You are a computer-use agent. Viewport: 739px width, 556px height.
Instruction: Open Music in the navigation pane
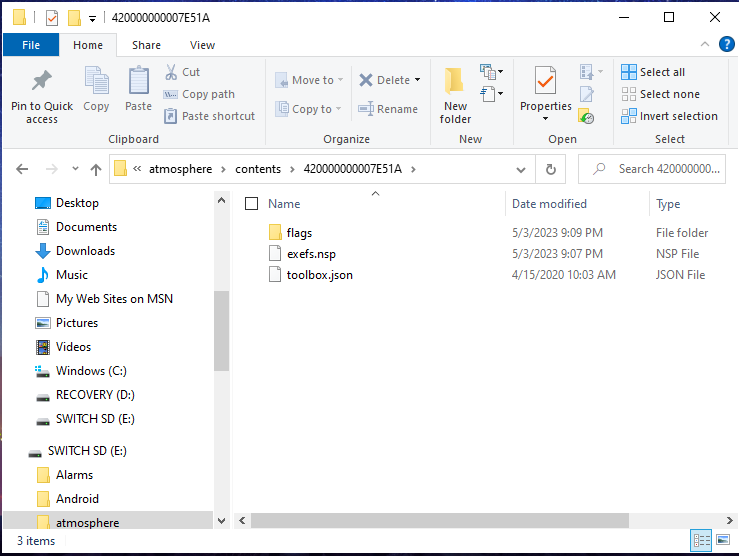coord(72,275)
